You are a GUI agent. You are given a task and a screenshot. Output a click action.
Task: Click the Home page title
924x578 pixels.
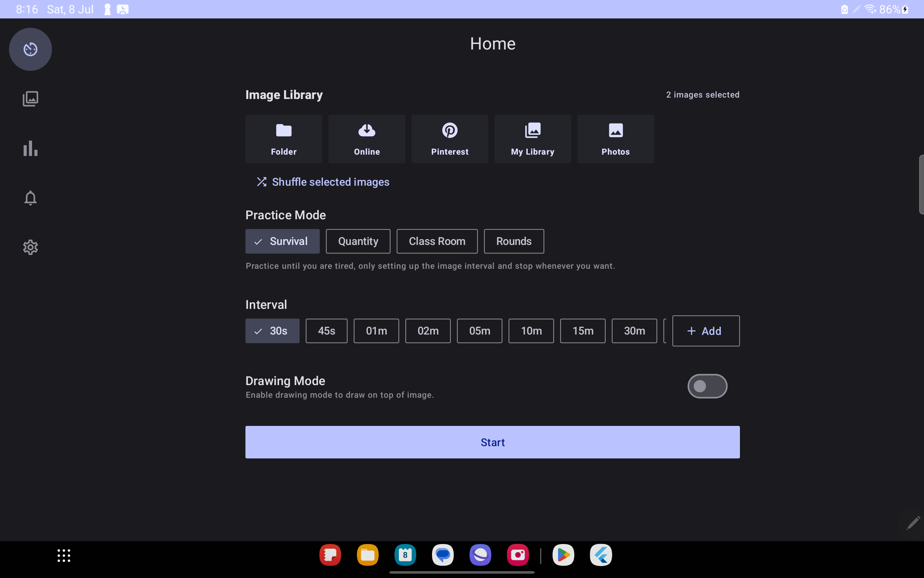(493, 44)
